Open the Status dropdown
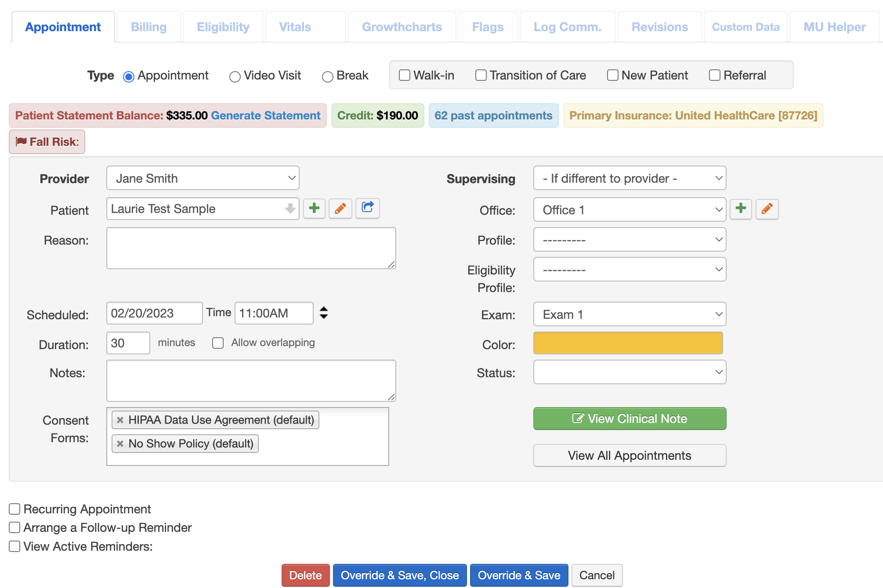 click(x=630, y=372)
